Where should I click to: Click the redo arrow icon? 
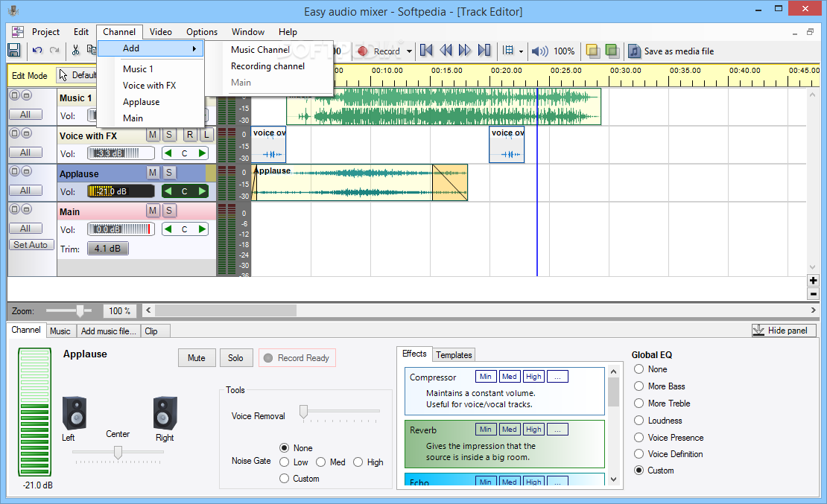point(54,51)
